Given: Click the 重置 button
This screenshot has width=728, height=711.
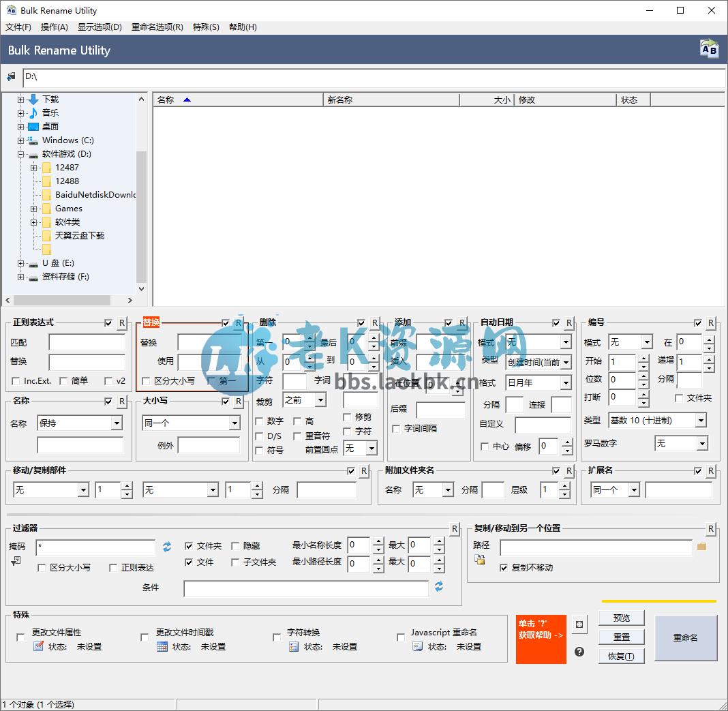Looking at the screenshot, I should pyautogui.click(x=622, y=637).
